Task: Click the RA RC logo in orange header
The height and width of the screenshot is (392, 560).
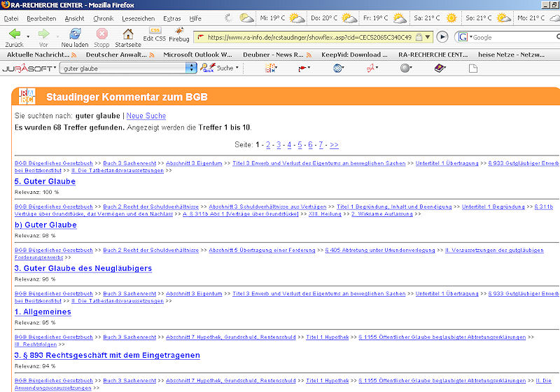Action: pyautogui.click(x=27, y=97)
